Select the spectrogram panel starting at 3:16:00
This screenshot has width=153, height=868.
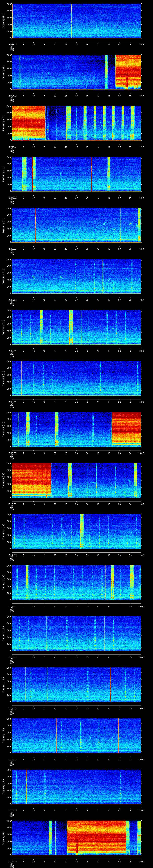76,786
